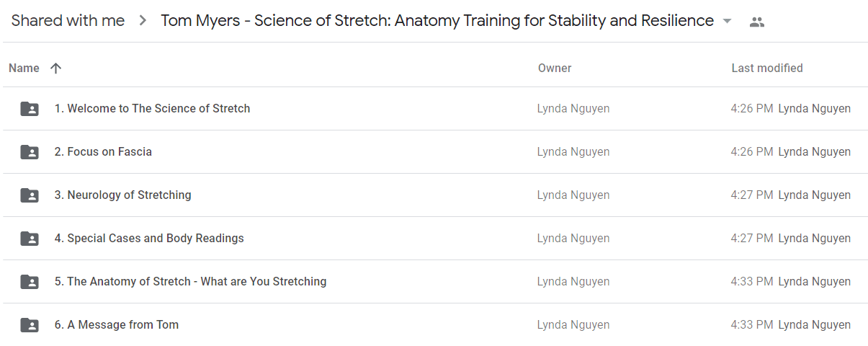
Task: Click the Owner column header
Action: tap(555, 68)
